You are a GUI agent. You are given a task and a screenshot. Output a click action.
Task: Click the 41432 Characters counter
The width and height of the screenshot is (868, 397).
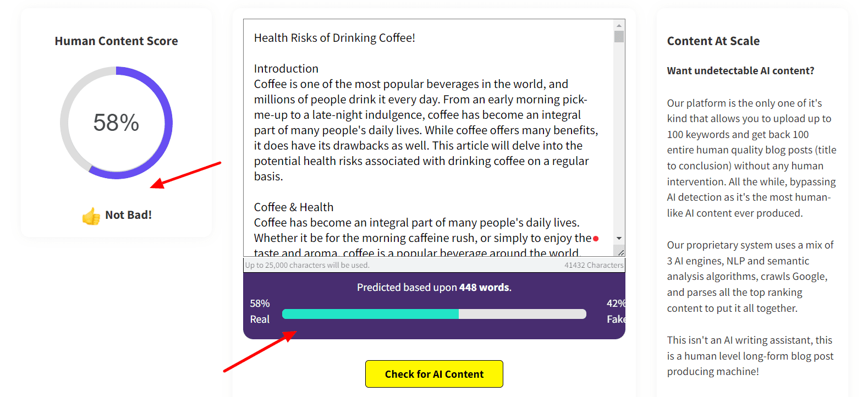(594, 265)
